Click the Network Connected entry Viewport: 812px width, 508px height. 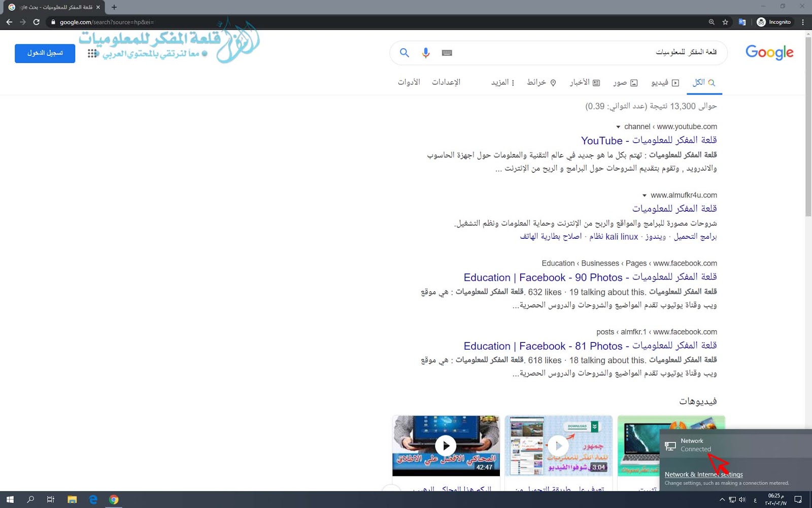pyautogui.click(x=736, y=445)
